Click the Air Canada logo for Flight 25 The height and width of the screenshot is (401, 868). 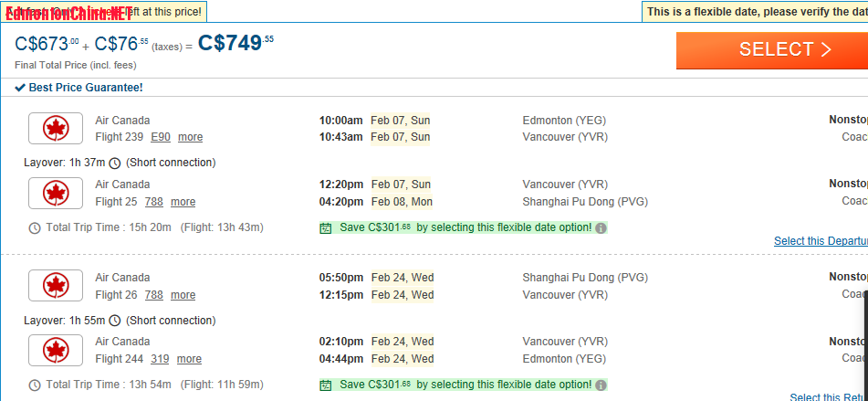tap(56, 193)
